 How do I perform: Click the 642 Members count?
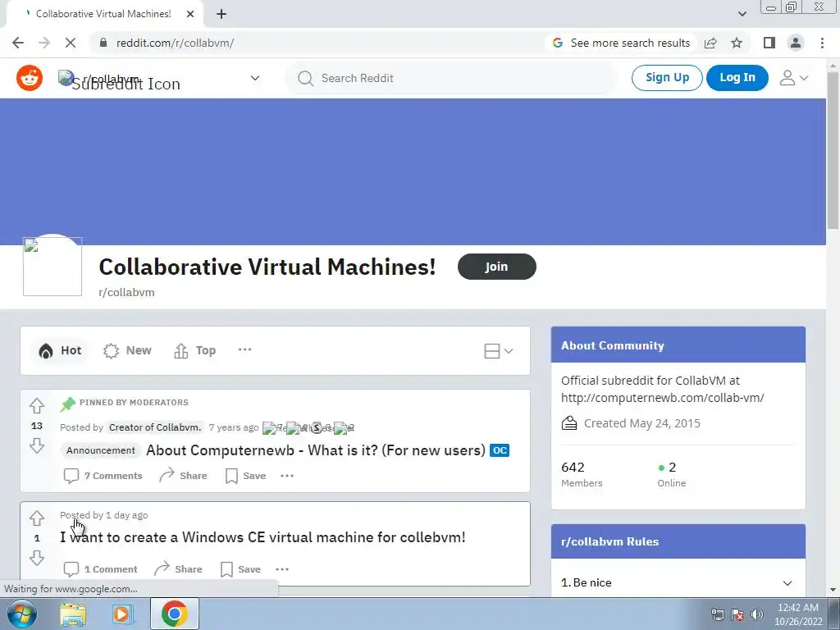(x=582, y=474)
